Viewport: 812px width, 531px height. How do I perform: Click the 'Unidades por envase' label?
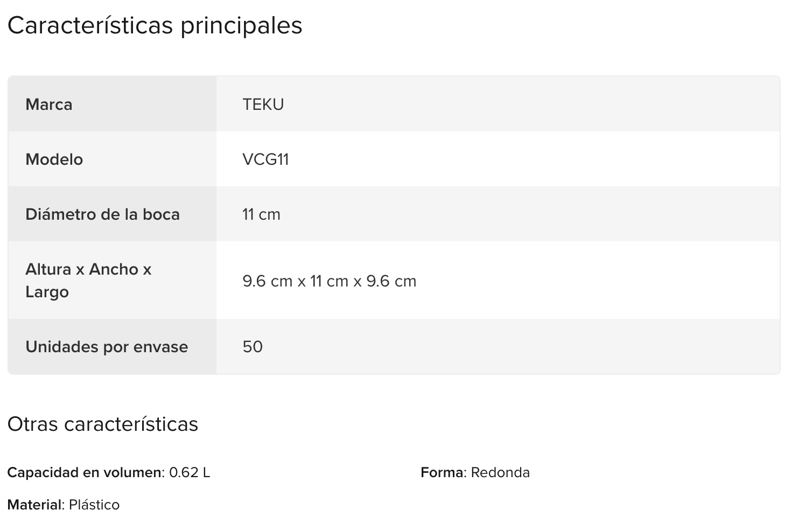107,347
